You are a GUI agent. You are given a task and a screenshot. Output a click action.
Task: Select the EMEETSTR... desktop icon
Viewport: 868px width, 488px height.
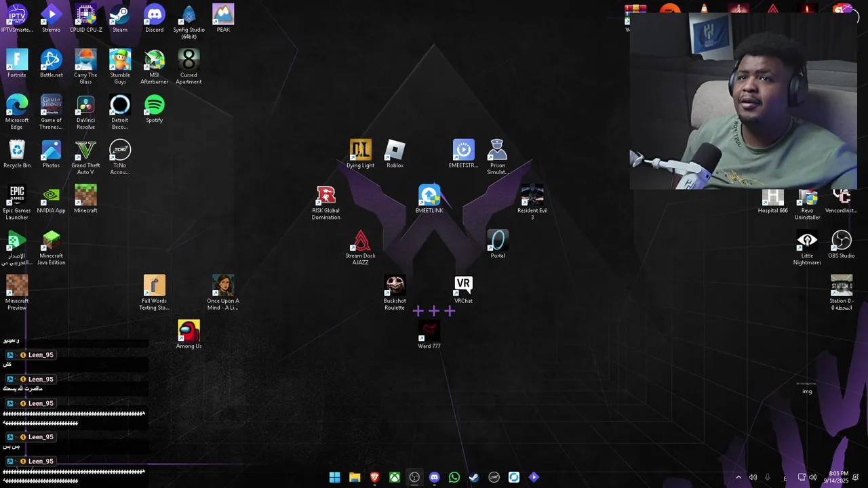click(463, 154)
